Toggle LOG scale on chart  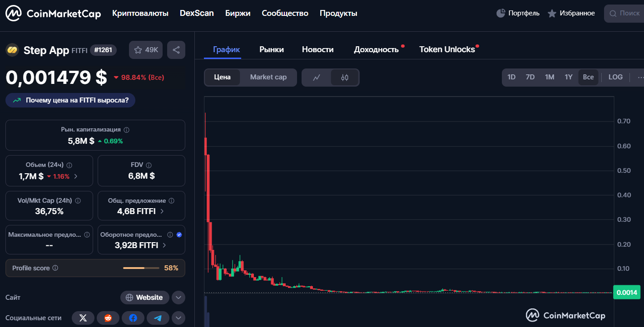pyautogui.click(x=615, y=77)
